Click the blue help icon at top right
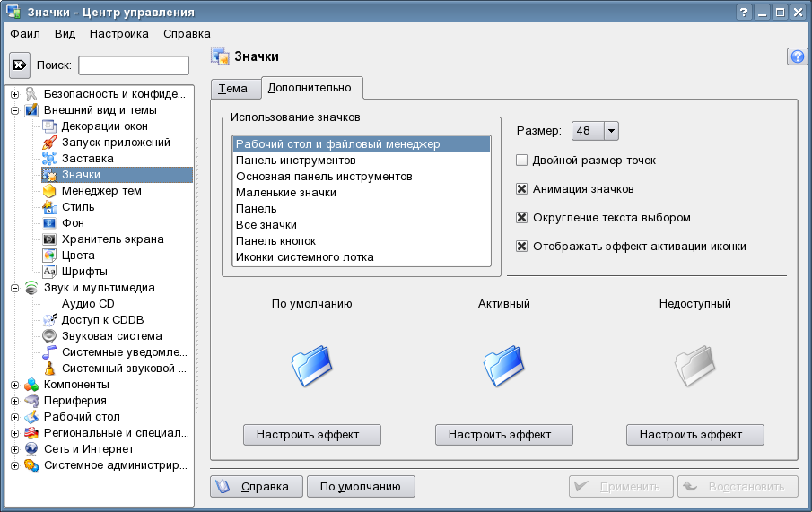 click(x=797, y=56)
